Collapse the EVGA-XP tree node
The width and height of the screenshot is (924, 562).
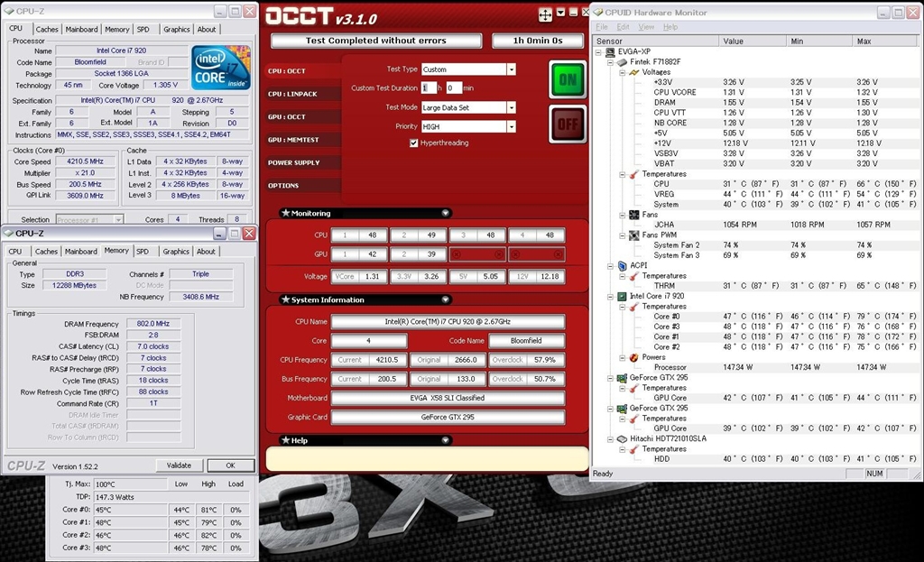600,51
